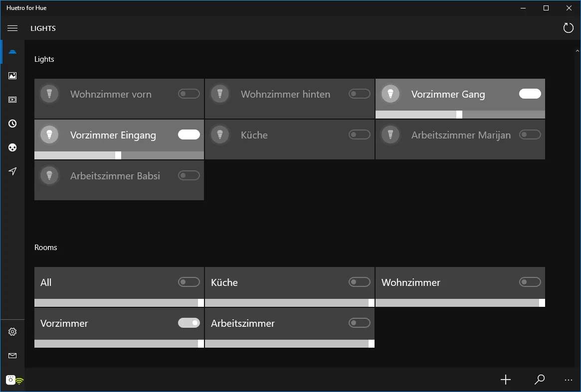Open the location arrow icon in sidebar
Viewport: 581px width, 392px height.
point(12,171)
